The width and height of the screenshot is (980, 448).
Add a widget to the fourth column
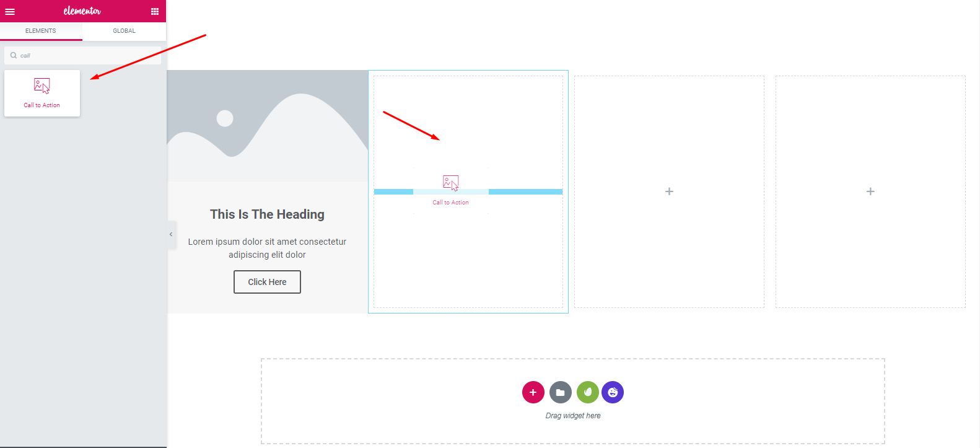(x=870, y=191)
